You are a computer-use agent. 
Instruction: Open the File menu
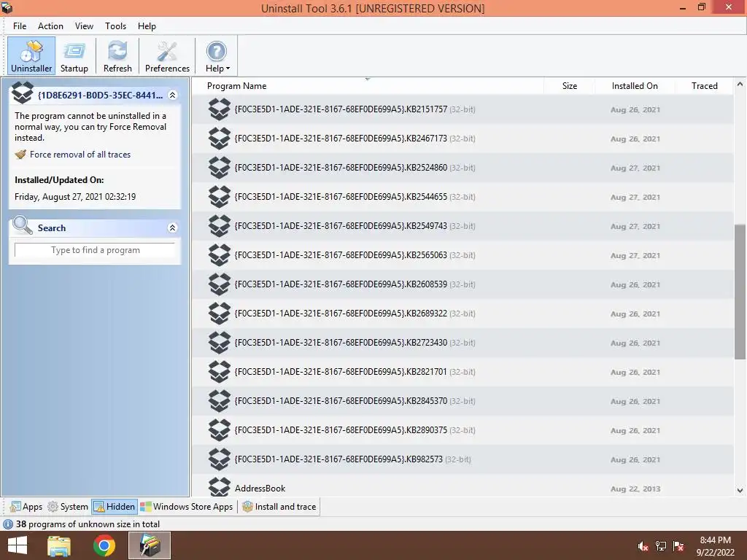pyautogui.click(x=20, y=26)
